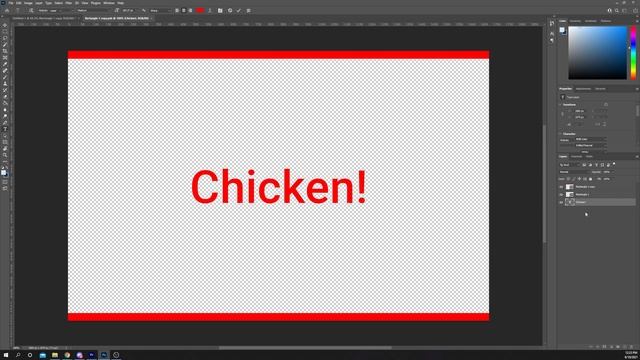Toggle text orientation in options bar
The height and width of the screenshot is (360, 640).
[x=31, y=11]
